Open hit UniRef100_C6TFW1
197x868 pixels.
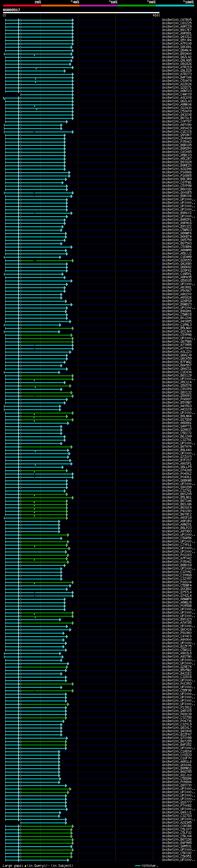click(177, 182)
